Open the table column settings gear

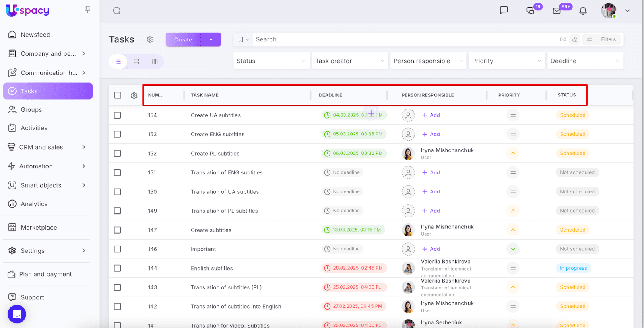point(134,95)
